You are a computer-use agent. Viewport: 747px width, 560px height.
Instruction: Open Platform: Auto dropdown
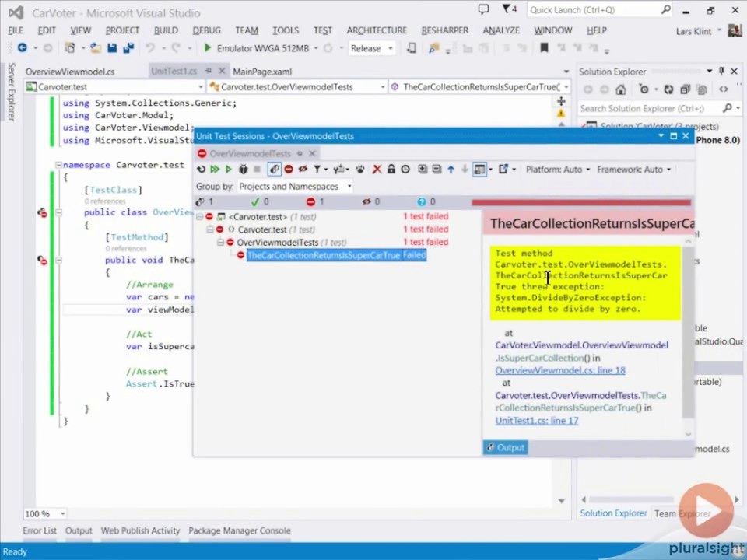pos(558,170)
